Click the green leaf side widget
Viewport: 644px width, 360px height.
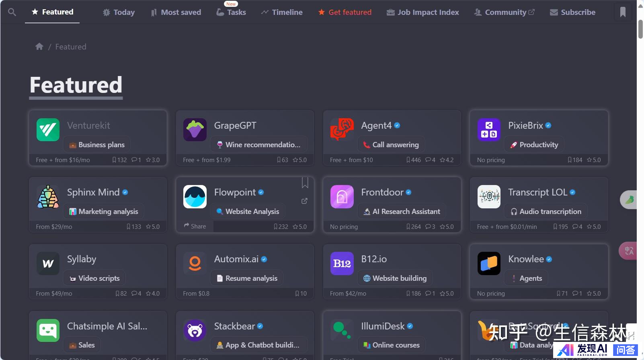coord(629,200)
